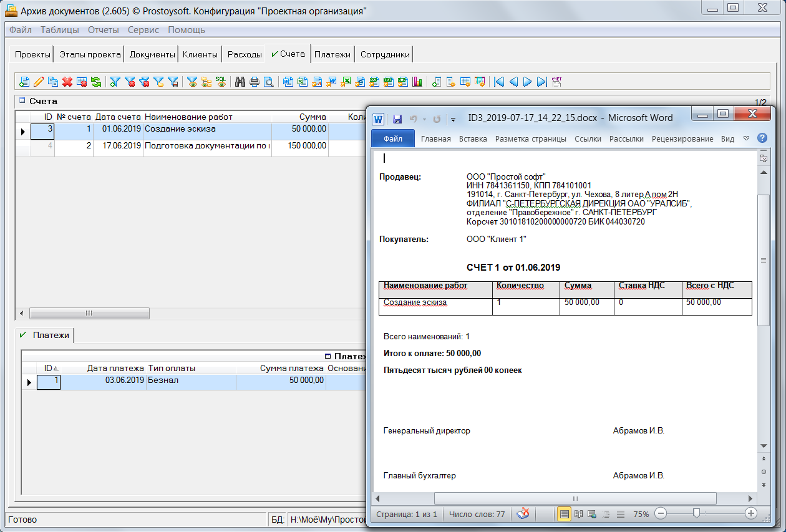
Task: Click the printer icon in the toolbar
Action: [x=254, y=82]
